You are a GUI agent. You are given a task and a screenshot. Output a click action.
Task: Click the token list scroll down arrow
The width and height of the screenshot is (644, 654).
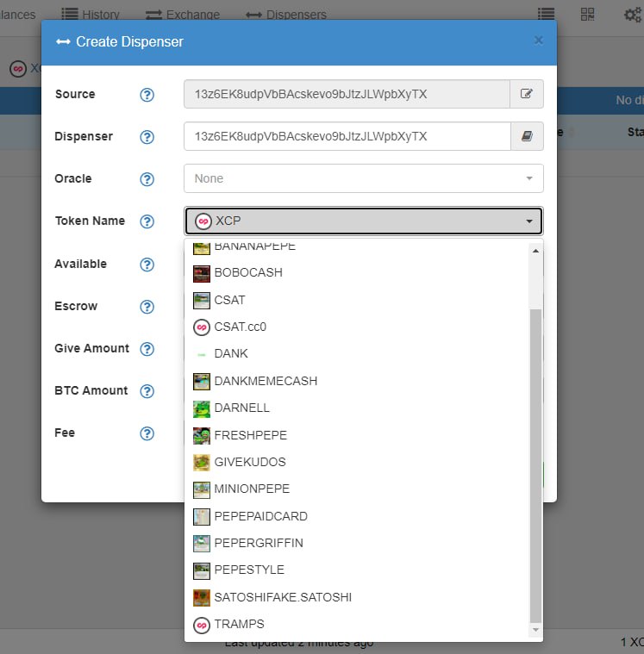[536, 630]
